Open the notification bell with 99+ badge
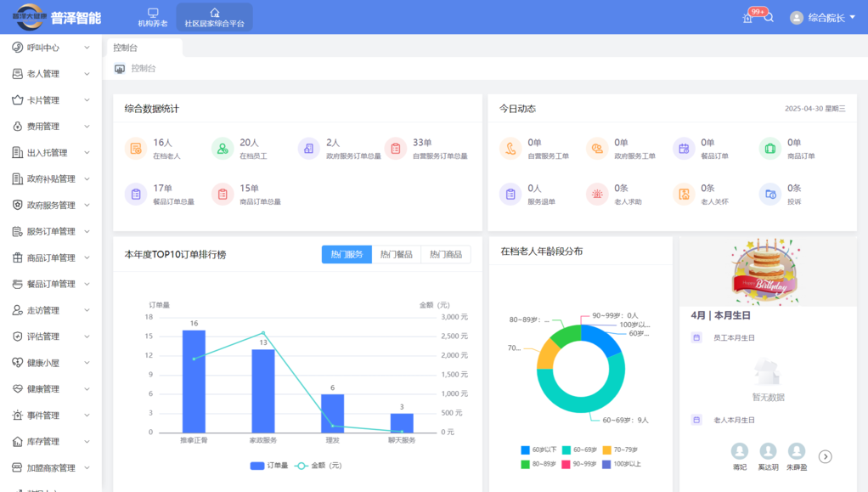Screen dimensions: 868x492 coord(748,18)
